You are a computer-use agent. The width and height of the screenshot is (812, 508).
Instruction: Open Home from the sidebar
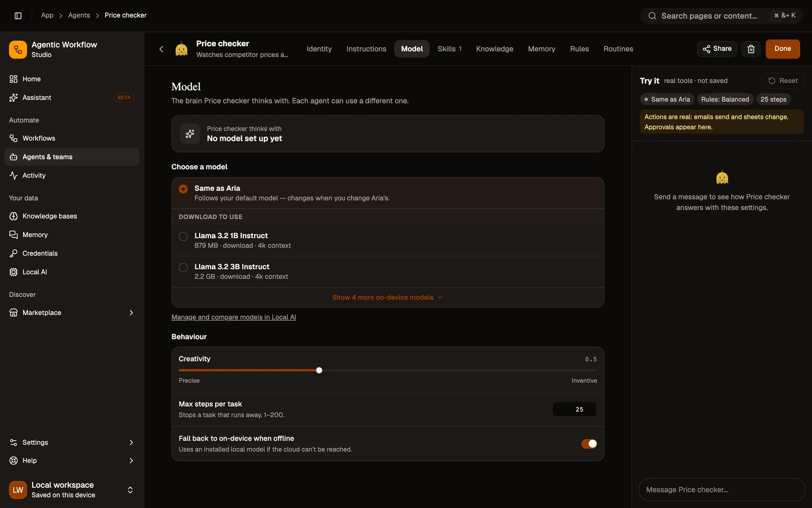coord(72,79)
